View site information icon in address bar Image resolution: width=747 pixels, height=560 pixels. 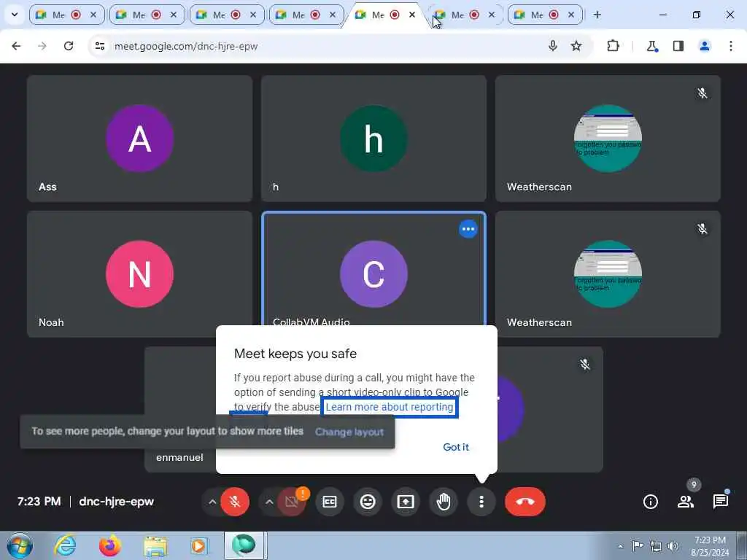tap(99, 46)
